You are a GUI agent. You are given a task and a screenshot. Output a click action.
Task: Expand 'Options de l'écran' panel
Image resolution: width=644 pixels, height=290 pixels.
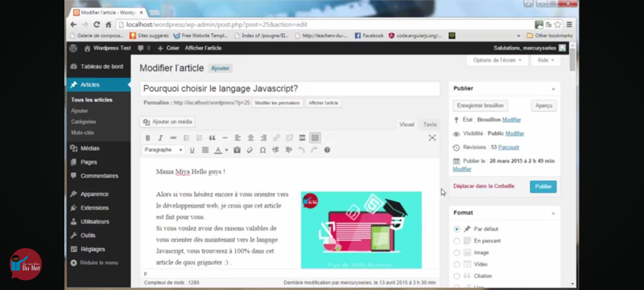(x=497, y=60)
